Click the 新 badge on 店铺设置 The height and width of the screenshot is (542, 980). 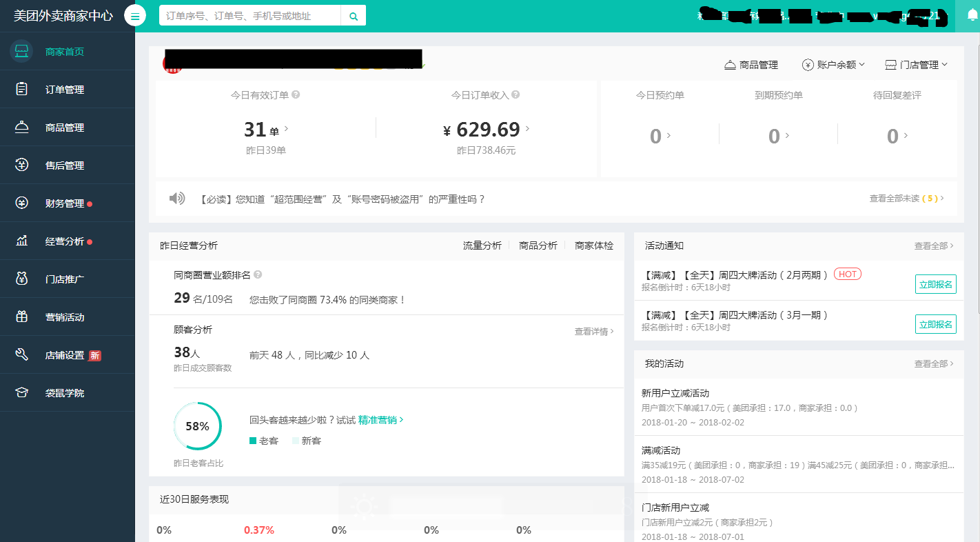pos(94,355)
